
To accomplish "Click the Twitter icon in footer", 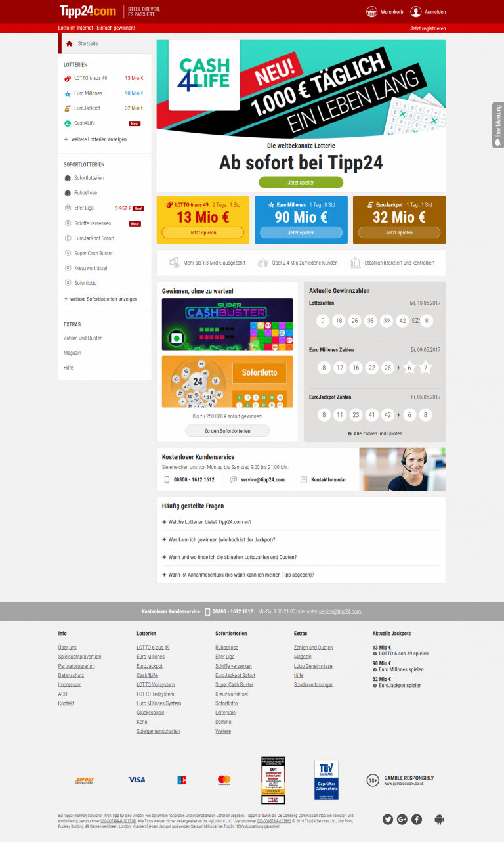I will pos(388,819).
